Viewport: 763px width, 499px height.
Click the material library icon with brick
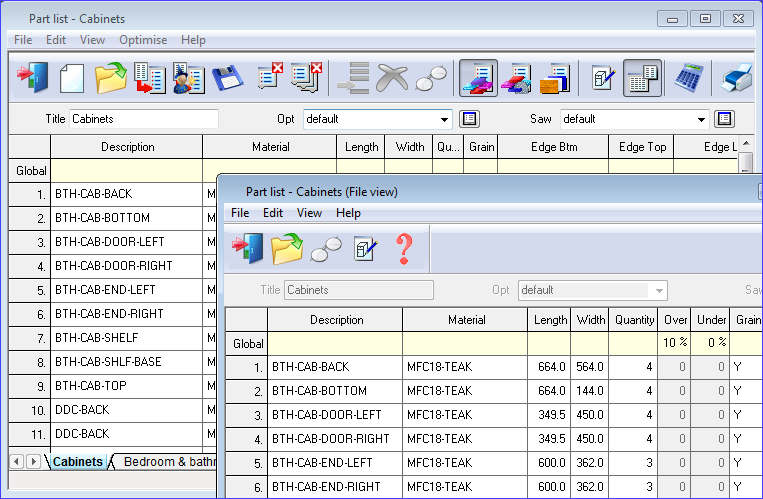pyautogui.click(x=555, y=78)
